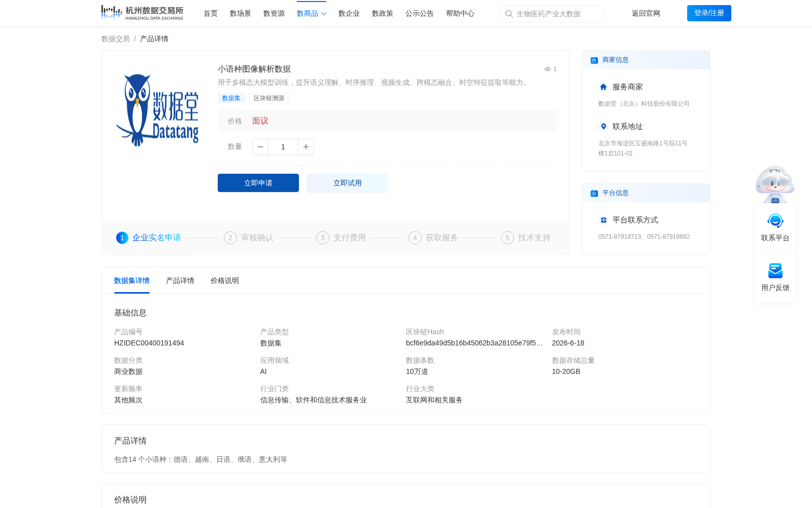
Task: Click the plus quantity button
Action: coord(306,147)
